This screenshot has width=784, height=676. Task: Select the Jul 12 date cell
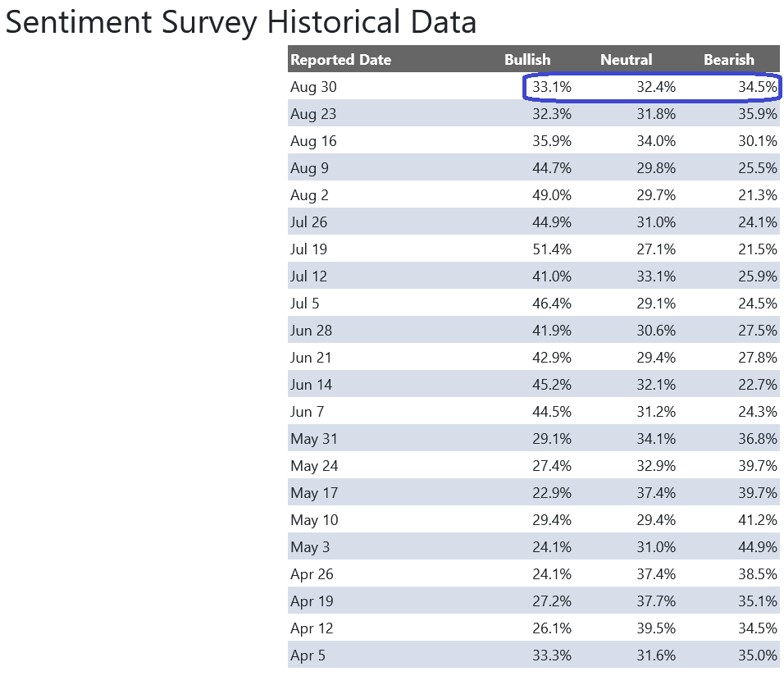click(x=308, y=276)
